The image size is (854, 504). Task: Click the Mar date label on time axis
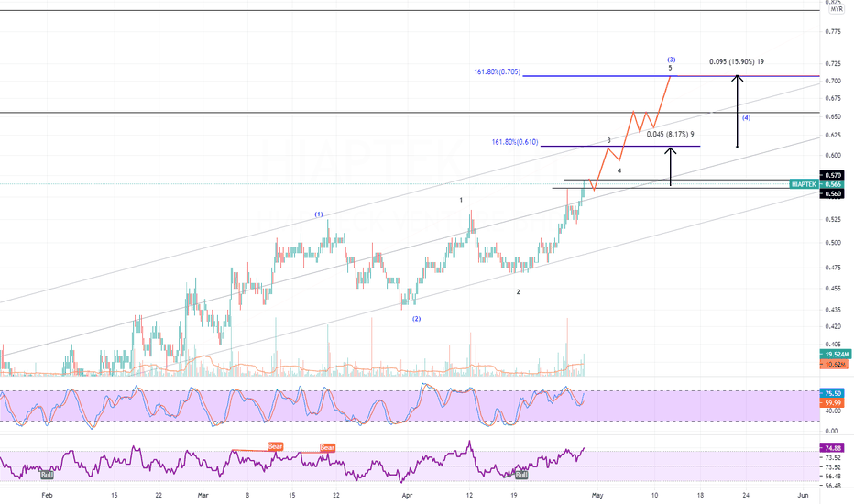203,495
